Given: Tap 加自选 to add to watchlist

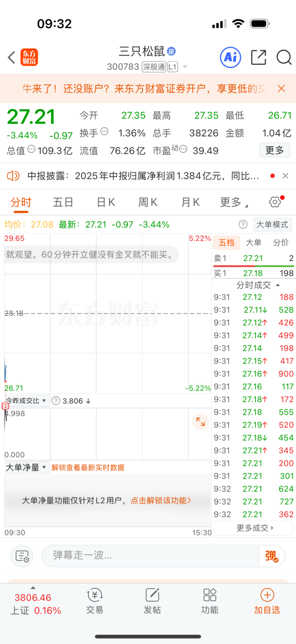Looking at the screenshot, I should point(267,601).
